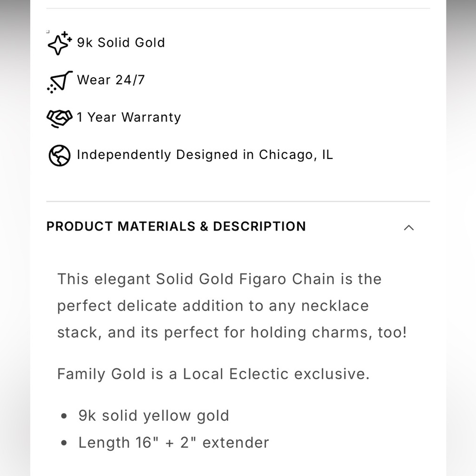
Task: Select the "9k solid yellow gold" bullet text
Action: (154, 416)
